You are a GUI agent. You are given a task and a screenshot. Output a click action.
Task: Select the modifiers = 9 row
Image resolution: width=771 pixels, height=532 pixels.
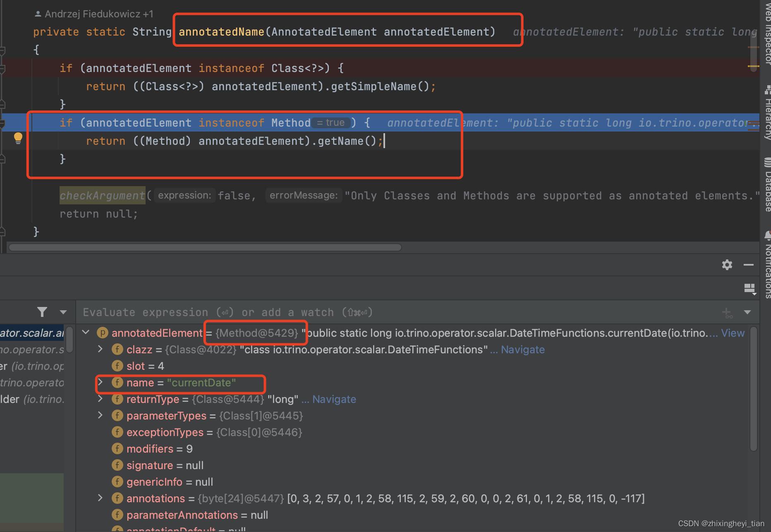414,449
